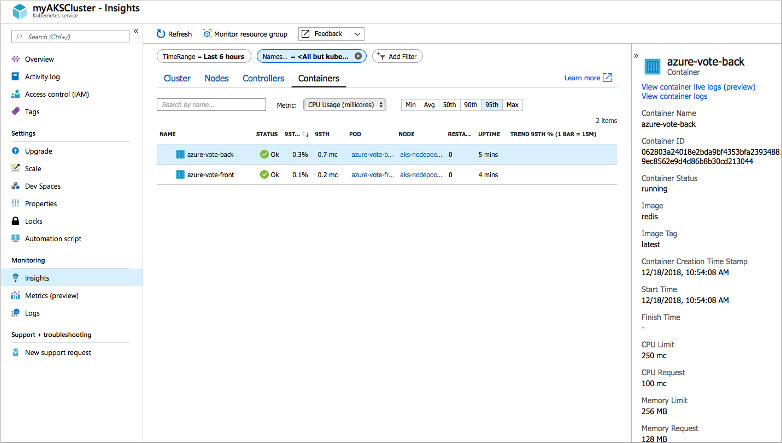Open the View container logs link

674,96
